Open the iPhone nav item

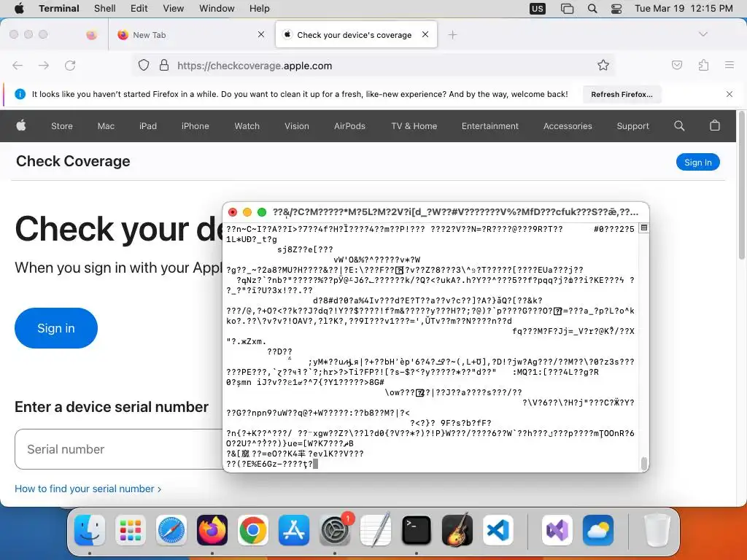pyautogui.click(x=196, y=126)
